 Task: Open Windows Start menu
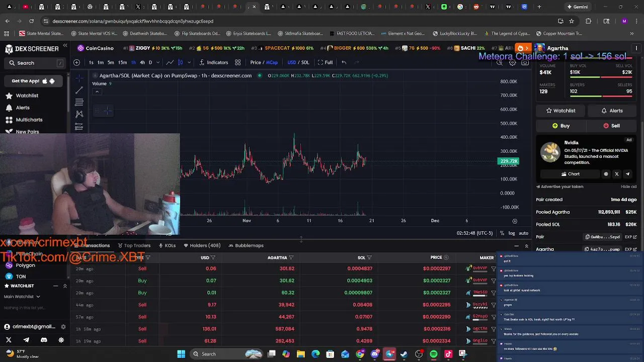[181, 354]
